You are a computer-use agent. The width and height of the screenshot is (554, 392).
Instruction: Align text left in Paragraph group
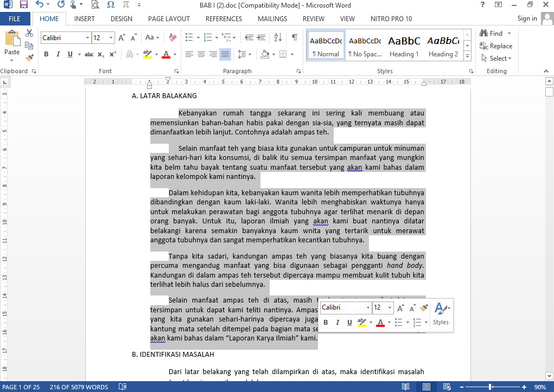point(189,54)
